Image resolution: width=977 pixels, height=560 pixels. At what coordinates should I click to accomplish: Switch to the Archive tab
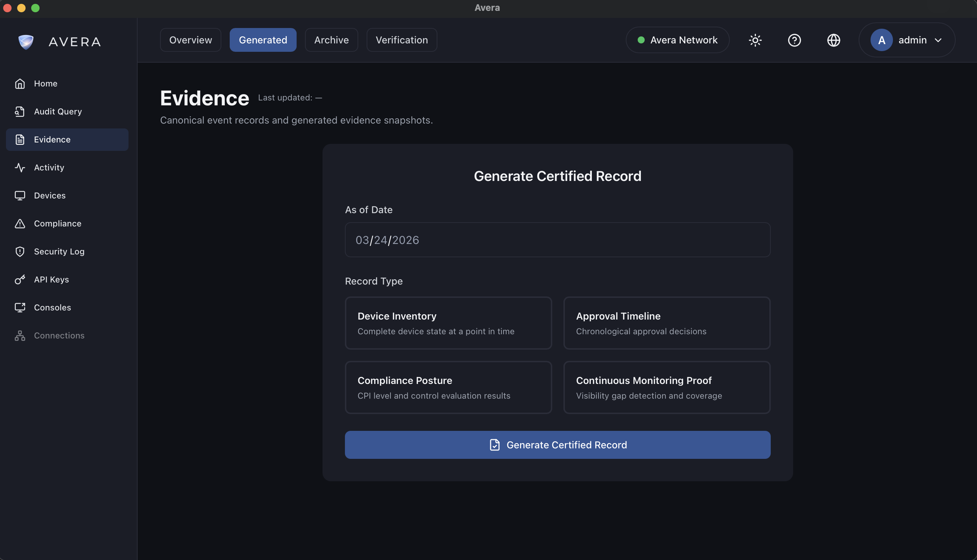click(x=331, y=40)
